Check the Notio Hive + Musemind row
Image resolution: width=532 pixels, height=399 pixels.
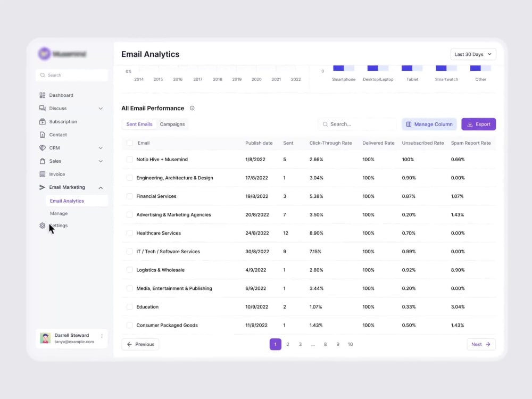pyautogui.click(x=130, y=160)
